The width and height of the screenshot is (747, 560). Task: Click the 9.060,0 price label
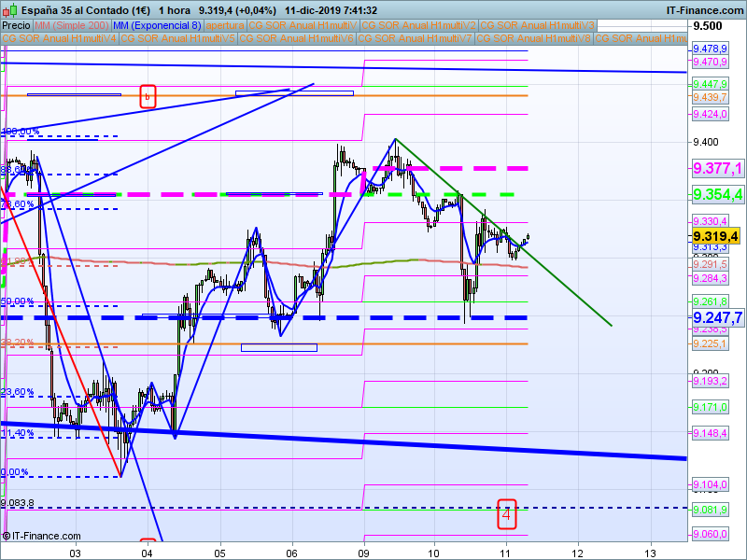tap(710, 534)
